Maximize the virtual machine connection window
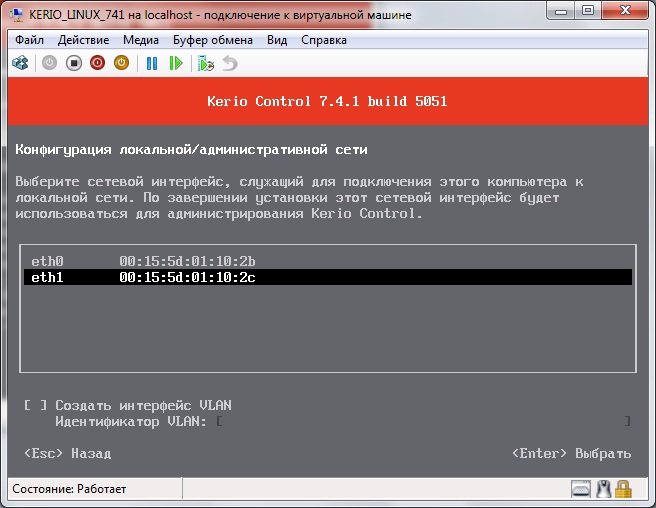This screenshot has width=656, height=508. click(588, 11)
